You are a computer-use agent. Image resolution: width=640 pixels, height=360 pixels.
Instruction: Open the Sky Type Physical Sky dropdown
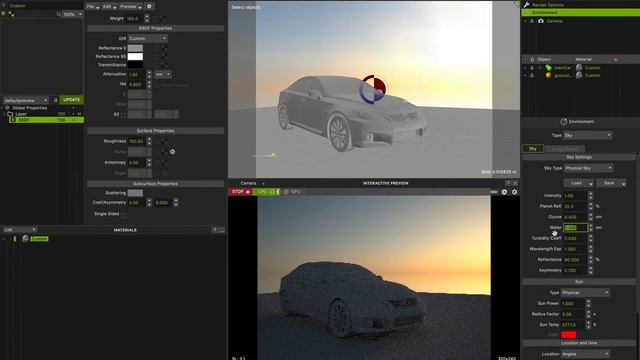tap(588, 168)
